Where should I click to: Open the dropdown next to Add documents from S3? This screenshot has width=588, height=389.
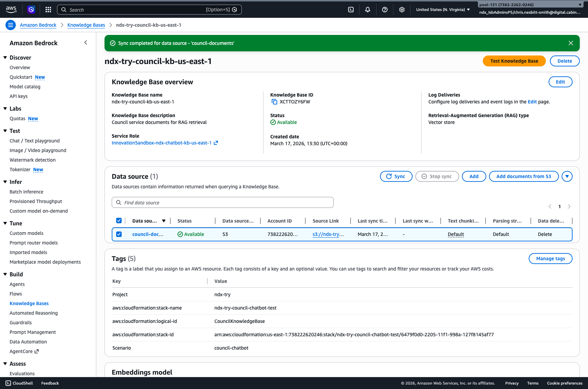pyautogui.click(x=567, y=176)
